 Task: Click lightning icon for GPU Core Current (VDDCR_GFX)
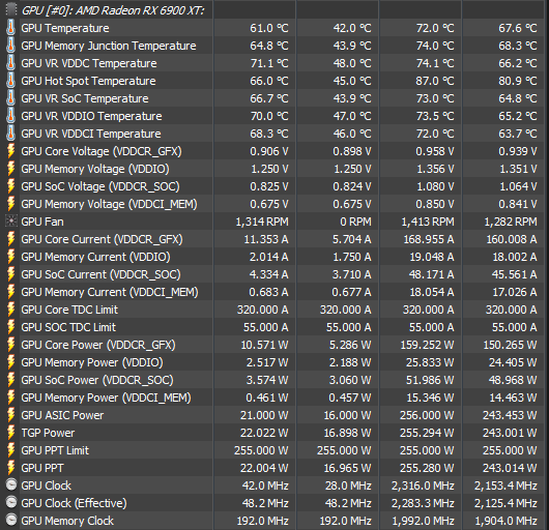click(x=11, y=239)
